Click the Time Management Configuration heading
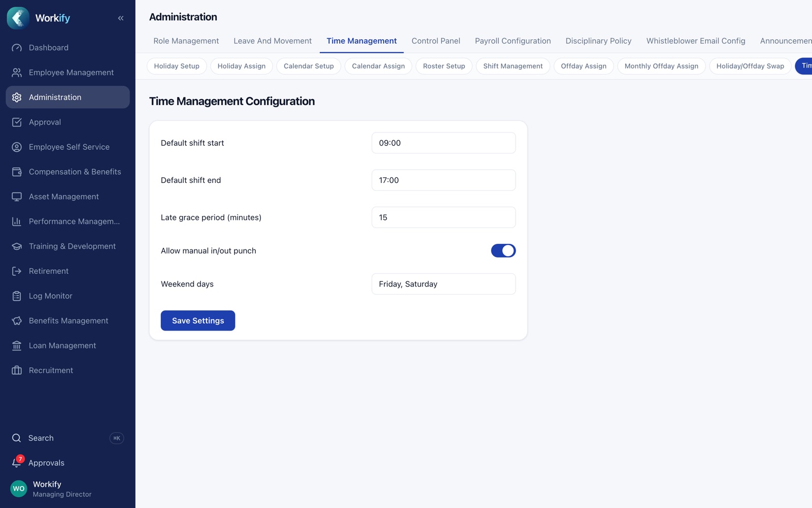The width and height of the screenshot is (812, 508). (232, 101)
